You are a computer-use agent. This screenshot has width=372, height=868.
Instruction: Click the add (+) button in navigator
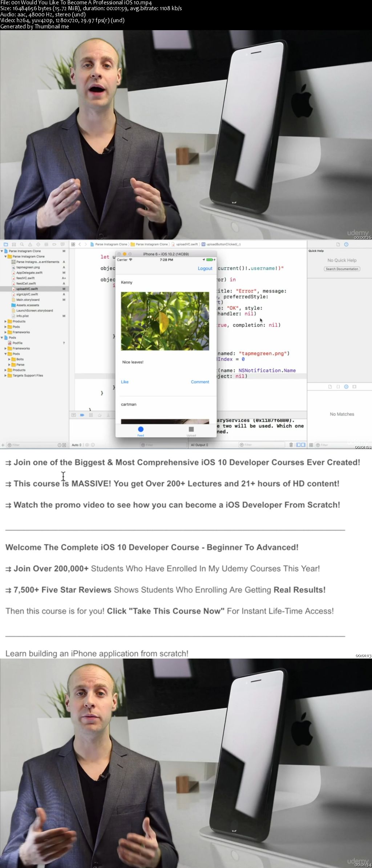coord(3,445)
